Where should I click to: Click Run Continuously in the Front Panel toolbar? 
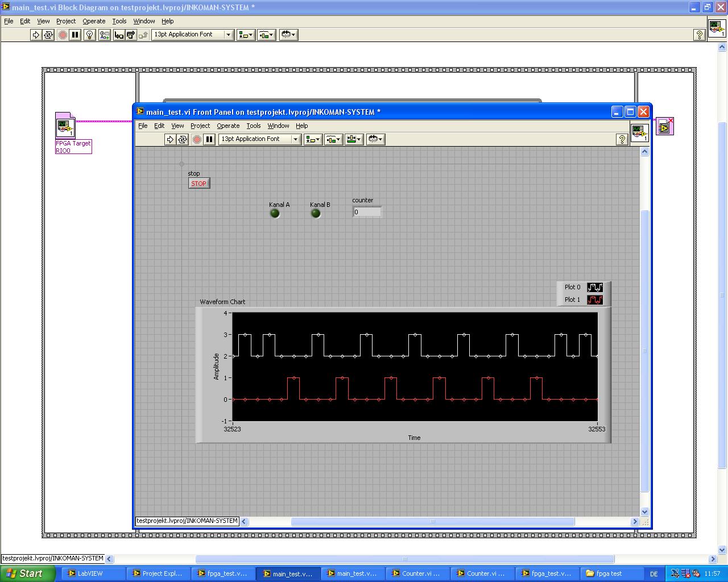click(183, 139)
